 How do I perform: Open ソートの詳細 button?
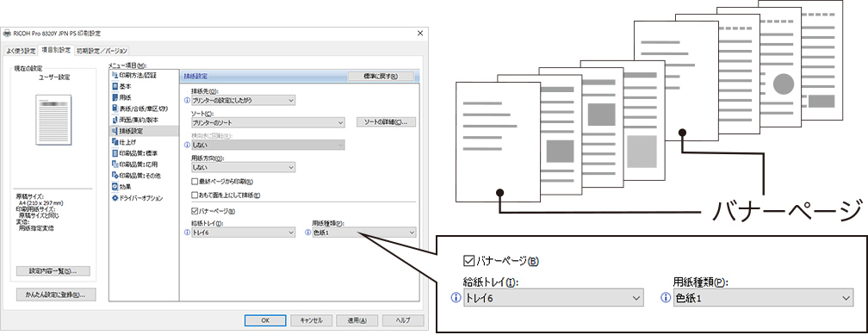click(386, 121)
